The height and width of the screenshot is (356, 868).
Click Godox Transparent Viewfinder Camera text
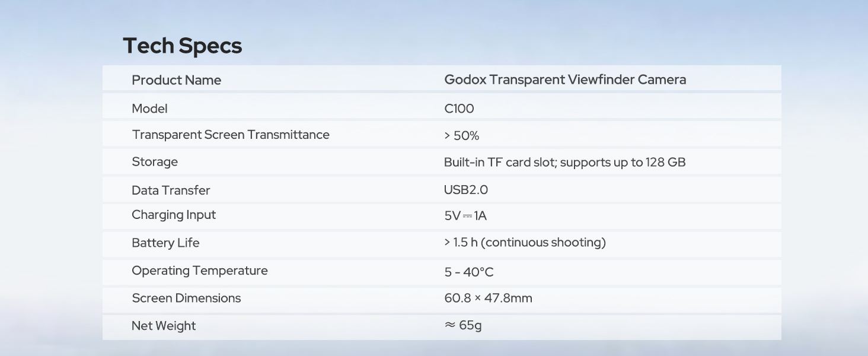[x=565, y=80]
